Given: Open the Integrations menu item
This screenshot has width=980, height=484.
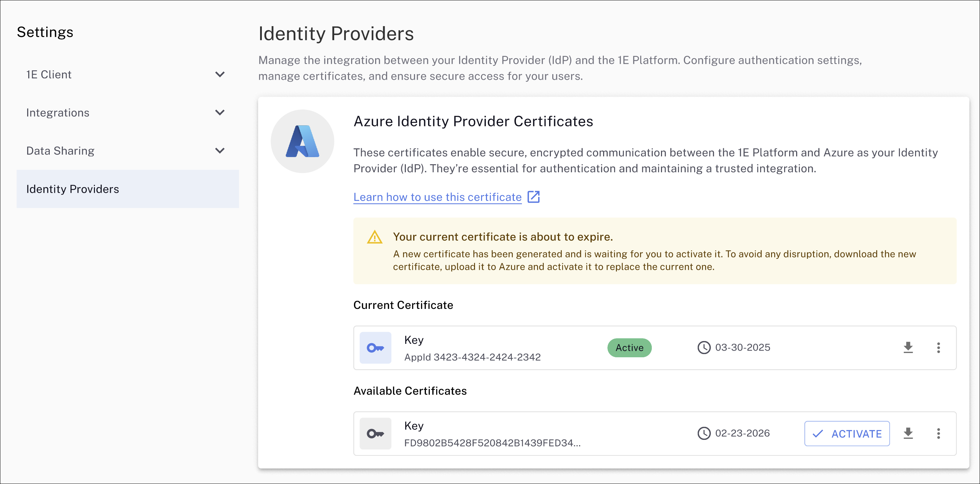Looking at the screenshot, I should 127,113.
